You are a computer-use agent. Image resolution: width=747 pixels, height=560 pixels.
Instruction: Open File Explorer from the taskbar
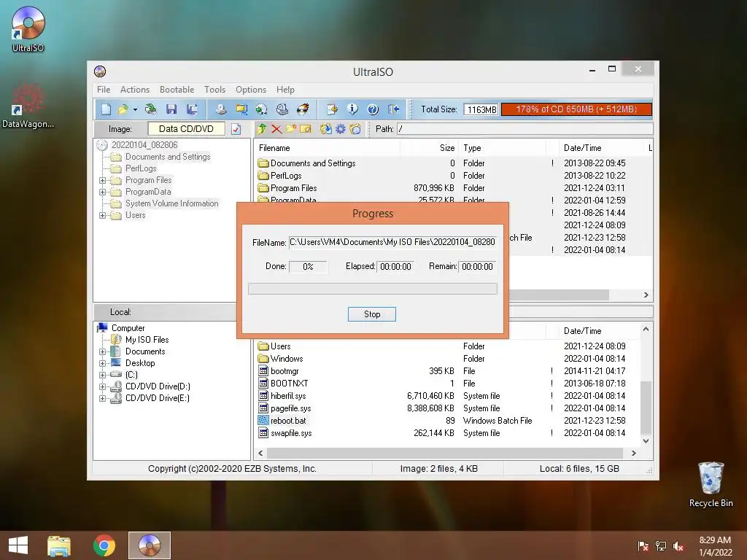[x=59, y=545]
